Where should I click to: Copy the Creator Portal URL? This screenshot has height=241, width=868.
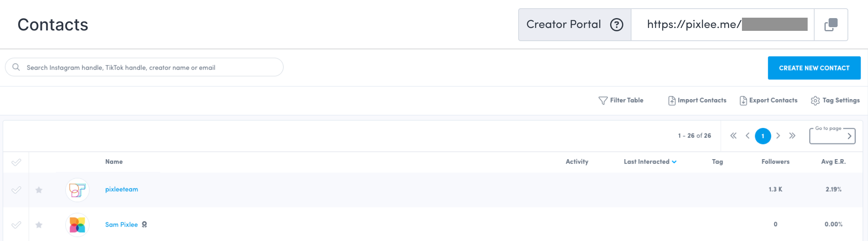831,25
